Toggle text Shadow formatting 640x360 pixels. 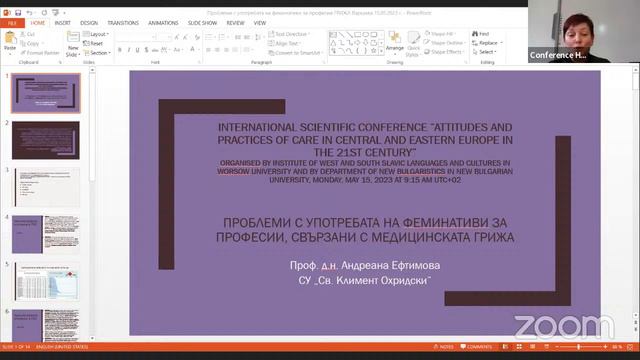pyautogui.click(x=146, y=50)
